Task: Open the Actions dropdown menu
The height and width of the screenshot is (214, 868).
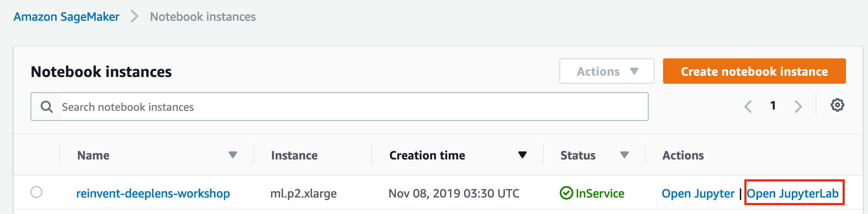Action: (x=607, y=71)
